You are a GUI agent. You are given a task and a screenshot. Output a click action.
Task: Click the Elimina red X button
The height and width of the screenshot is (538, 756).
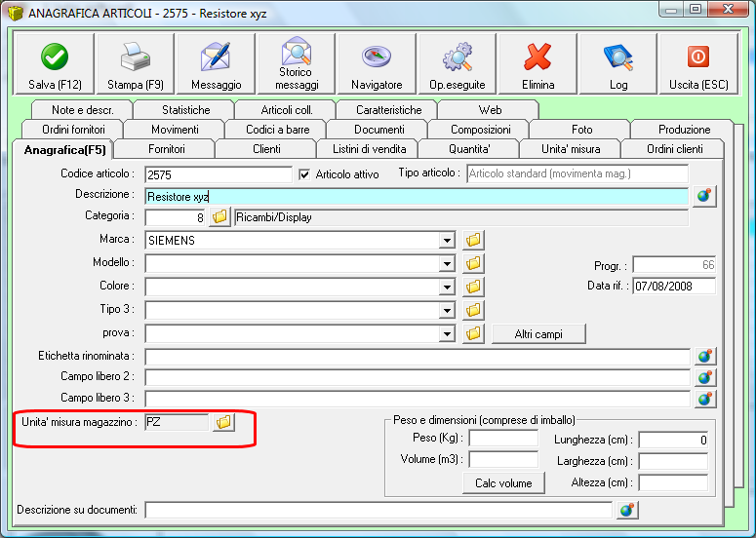click(x=537, y=63)
